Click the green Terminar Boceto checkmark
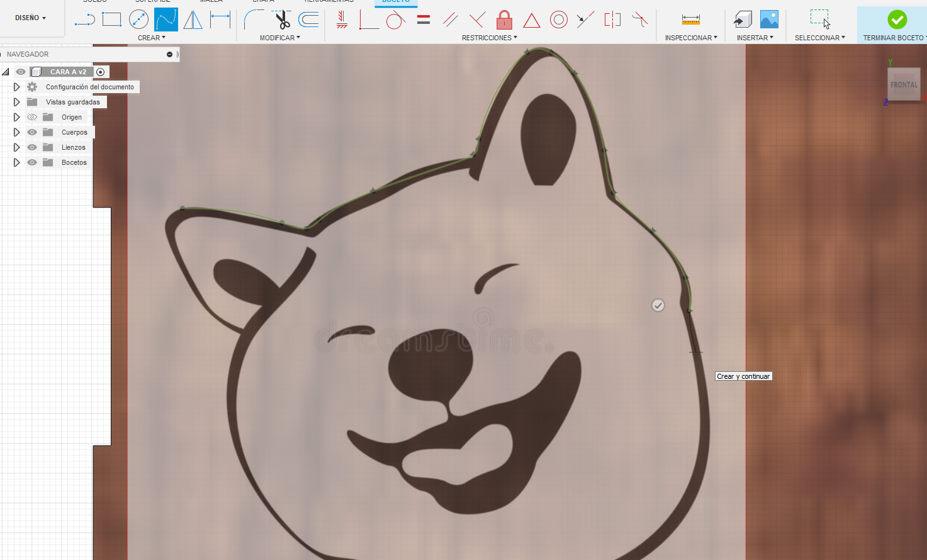Screen dimensions: 927x560 pos(897,20)
